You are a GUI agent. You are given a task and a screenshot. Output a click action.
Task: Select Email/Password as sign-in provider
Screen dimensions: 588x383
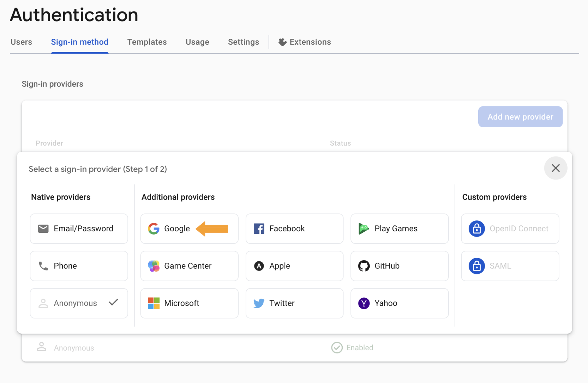[79, 229]
